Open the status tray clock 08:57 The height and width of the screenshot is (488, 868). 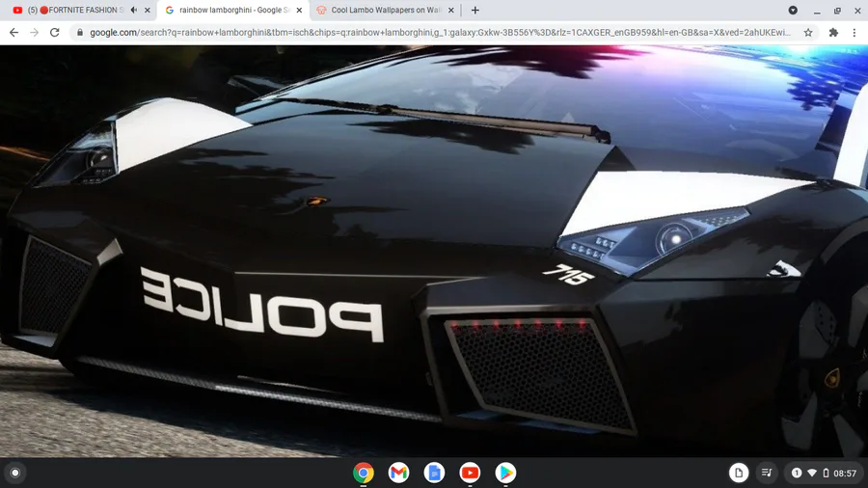click(845, 474)
